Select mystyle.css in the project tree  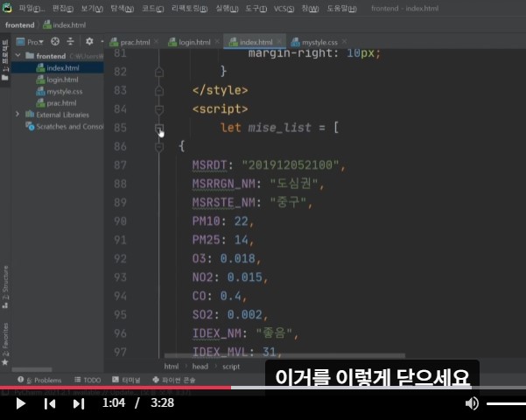58,92
